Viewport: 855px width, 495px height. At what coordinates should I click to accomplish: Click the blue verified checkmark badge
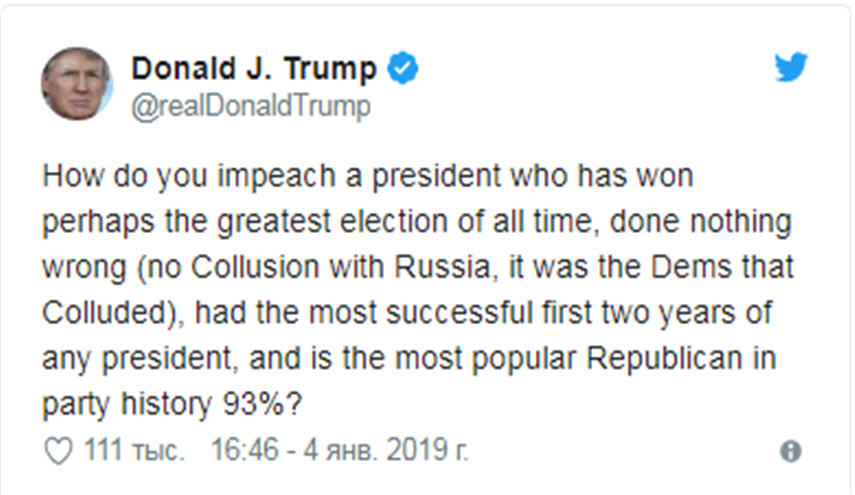[403, 69]
